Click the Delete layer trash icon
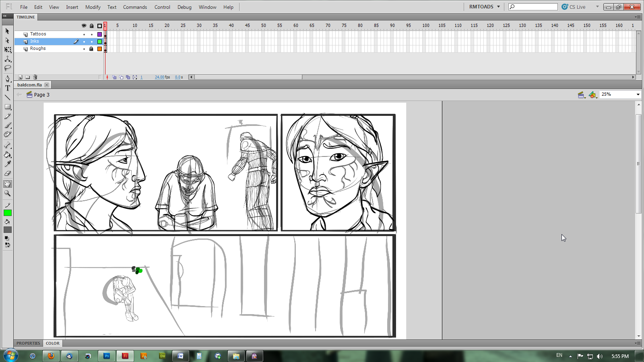 click(35, 77)
